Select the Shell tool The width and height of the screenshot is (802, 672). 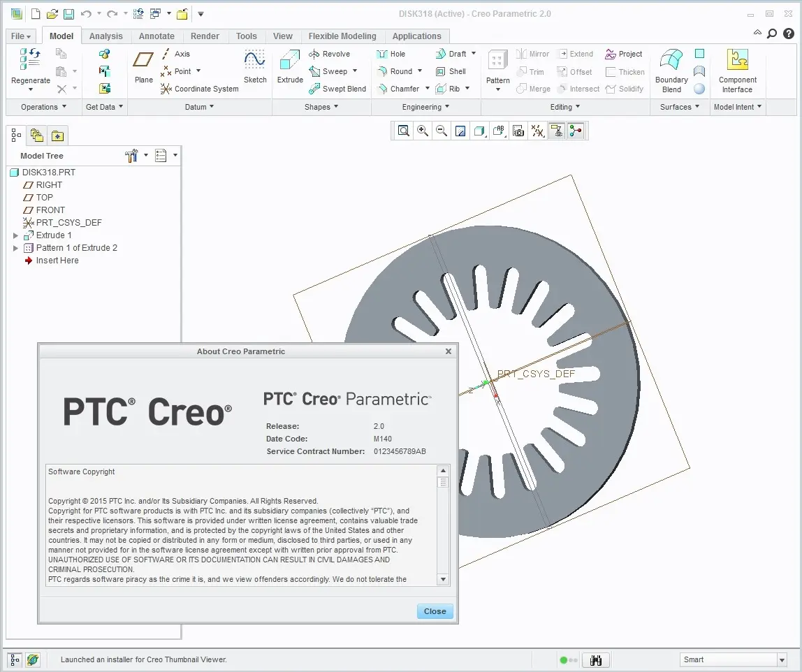[451, 71]
